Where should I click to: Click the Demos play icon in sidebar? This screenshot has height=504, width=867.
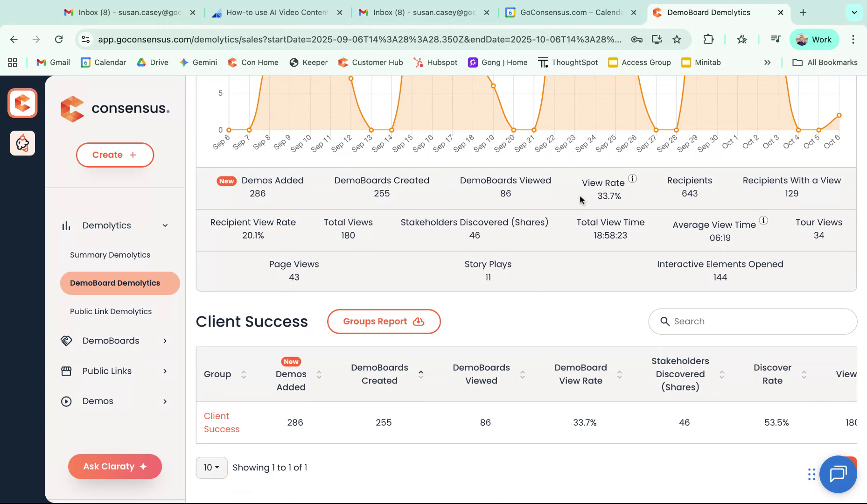point(66,401)
